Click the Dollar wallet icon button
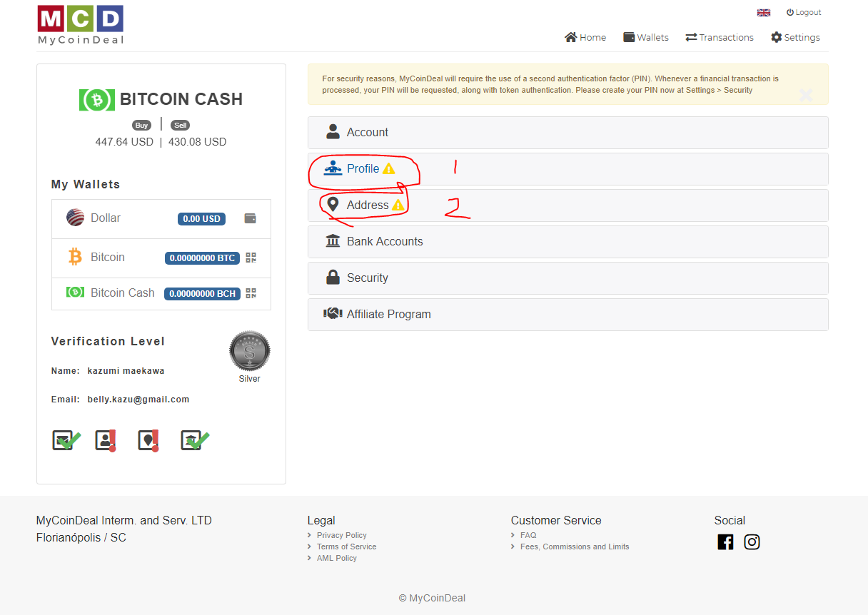This screenshot has height=615, width=868. click(250, 219)
